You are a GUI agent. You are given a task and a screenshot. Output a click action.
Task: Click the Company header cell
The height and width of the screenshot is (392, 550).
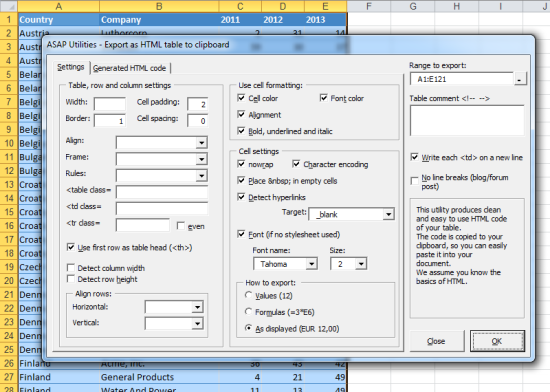click(x=159, y=20)
